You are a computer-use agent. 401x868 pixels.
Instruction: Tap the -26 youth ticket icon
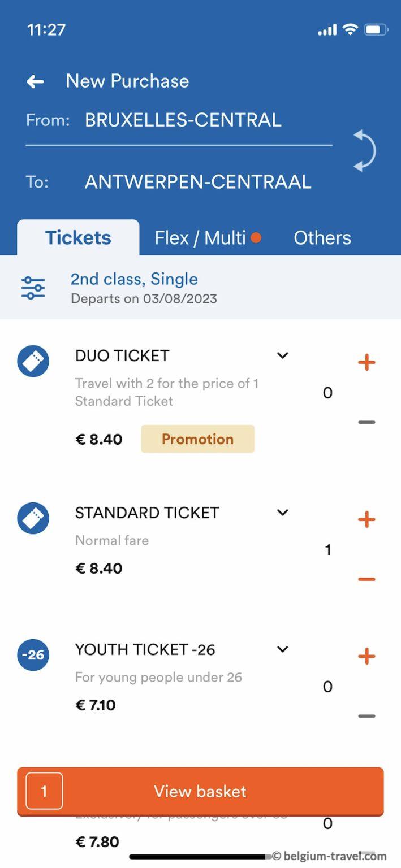tap(33, 655)
